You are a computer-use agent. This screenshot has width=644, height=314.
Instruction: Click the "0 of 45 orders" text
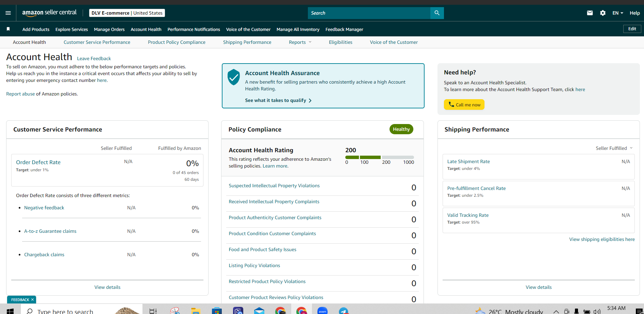click(186, 173)
